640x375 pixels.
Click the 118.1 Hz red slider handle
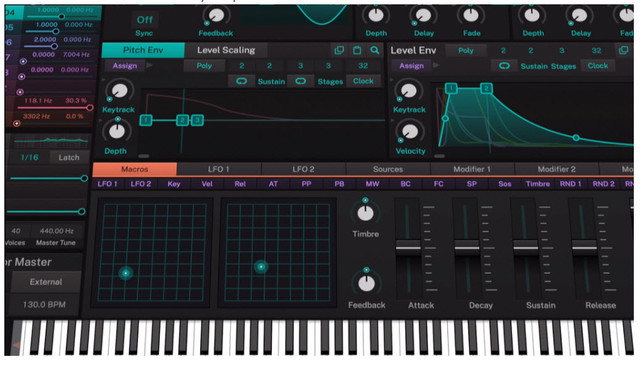click(90, 108)
